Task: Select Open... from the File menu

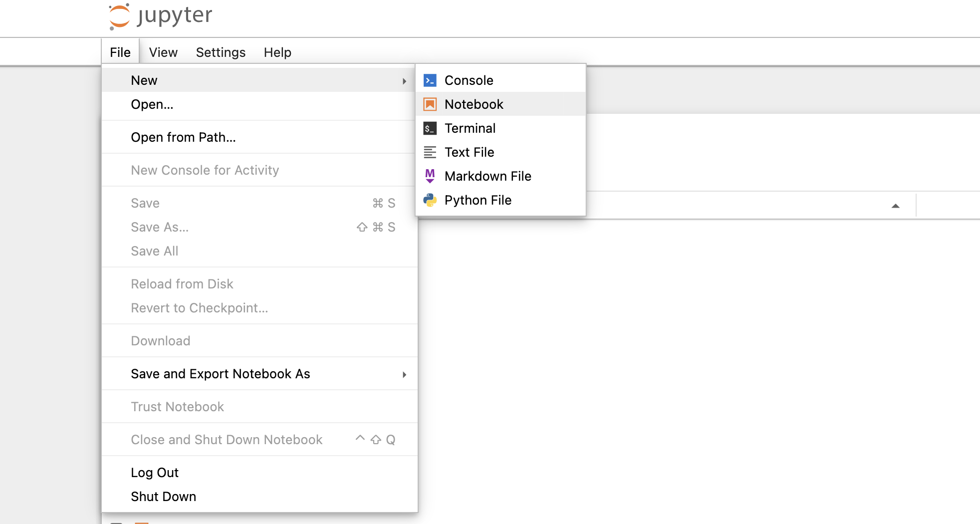Action: pos(259,104)
